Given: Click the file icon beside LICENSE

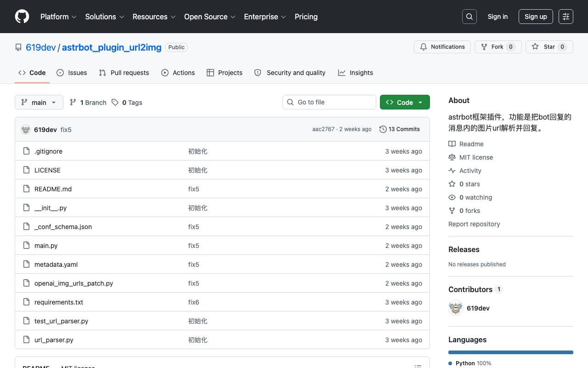Looking at the screenshot, I should point(26,170).
